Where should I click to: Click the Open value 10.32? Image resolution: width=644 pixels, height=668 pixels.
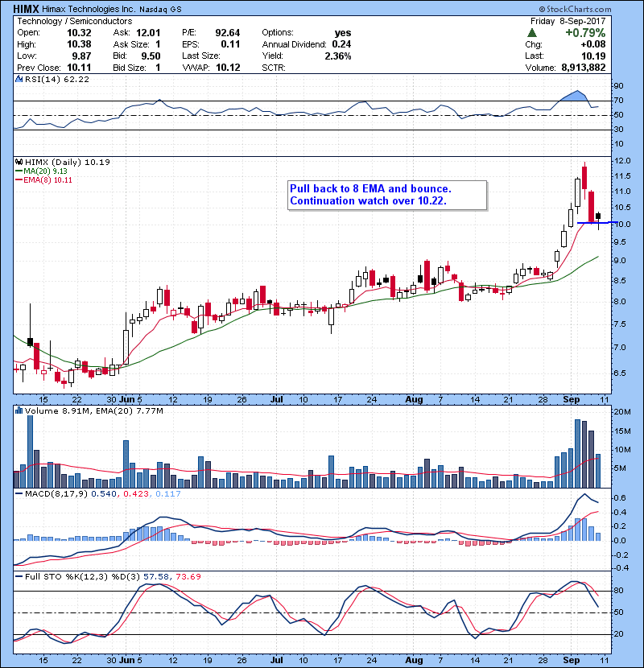[79, 33]
